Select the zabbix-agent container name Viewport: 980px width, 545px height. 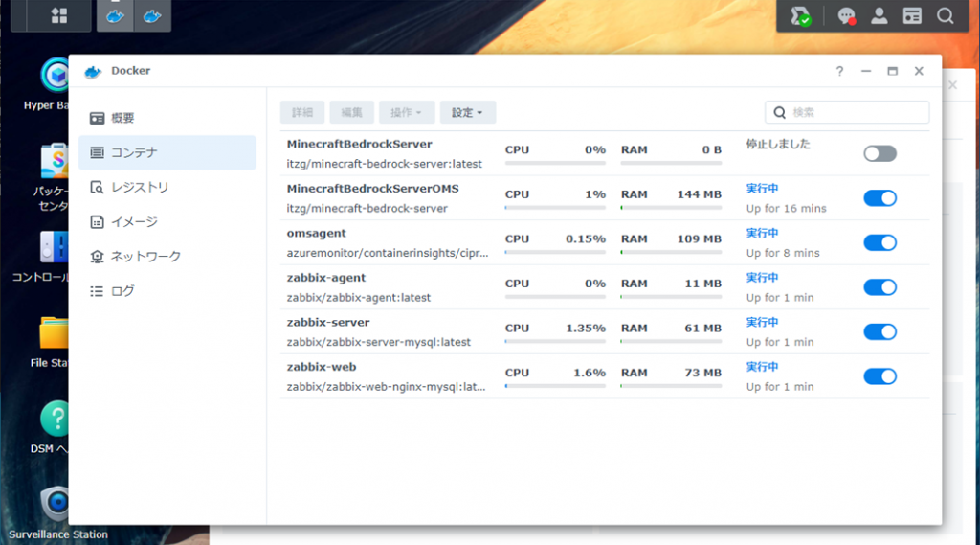[326, 278]
